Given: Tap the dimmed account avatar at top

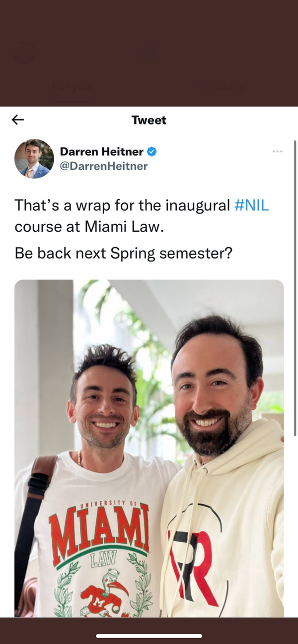Looking at the screenshot, I should (26, 53).
